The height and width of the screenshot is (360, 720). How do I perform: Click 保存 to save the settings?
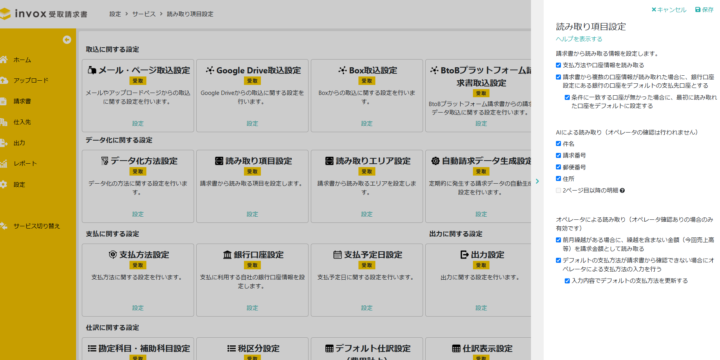(704, 10)
